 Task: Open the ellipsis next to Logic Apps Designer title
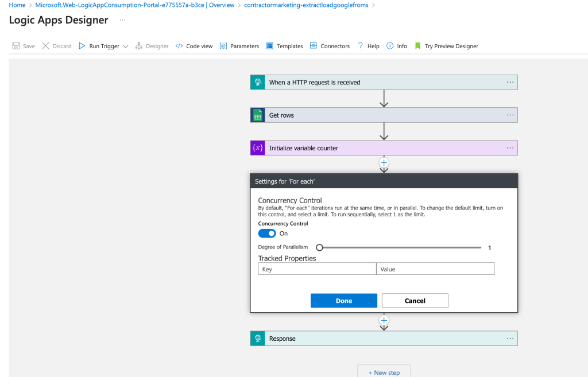pyautogui.click(x=122, y=20)
